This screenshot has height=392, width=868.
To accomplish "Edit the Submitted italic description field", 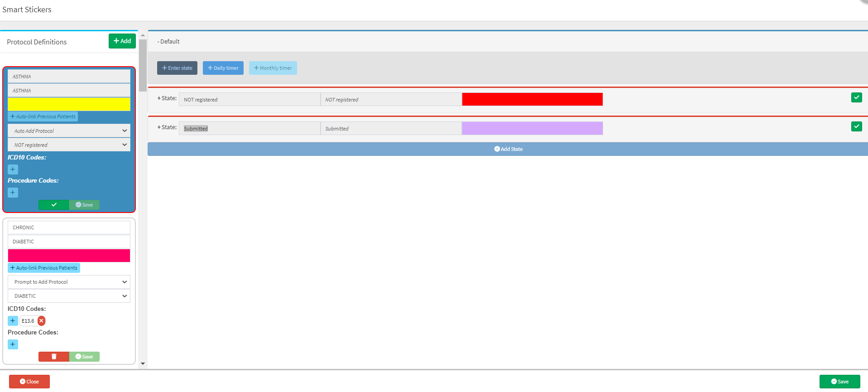I will 391,128.
